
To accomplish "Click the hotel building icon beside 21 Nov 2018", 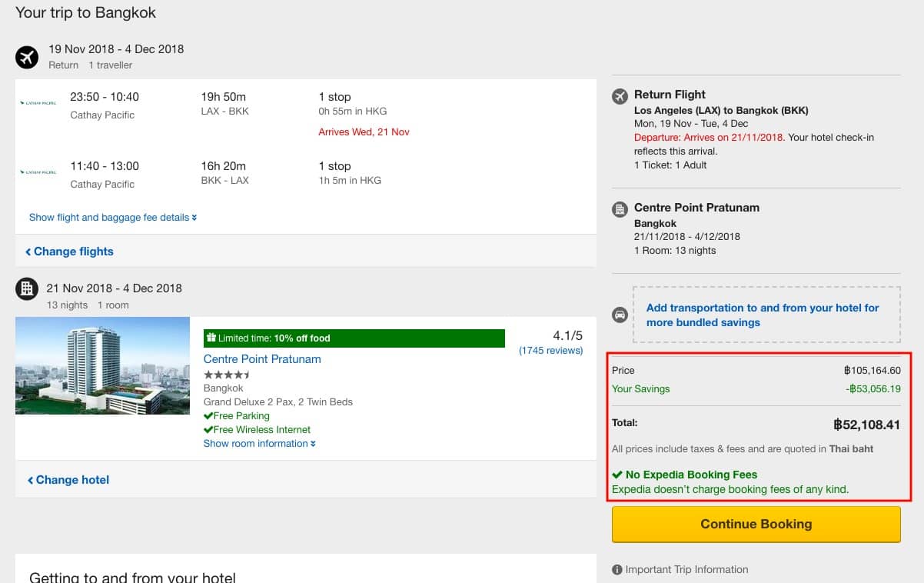I will (27, 288).
